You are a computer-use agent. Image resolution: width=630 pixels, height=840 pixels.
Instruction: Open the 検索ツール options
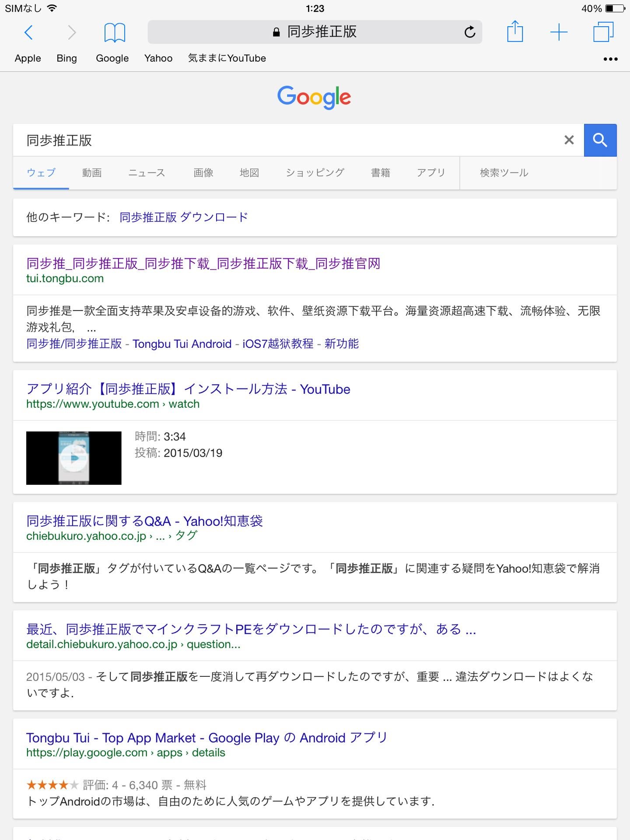(x=504, y=173)
